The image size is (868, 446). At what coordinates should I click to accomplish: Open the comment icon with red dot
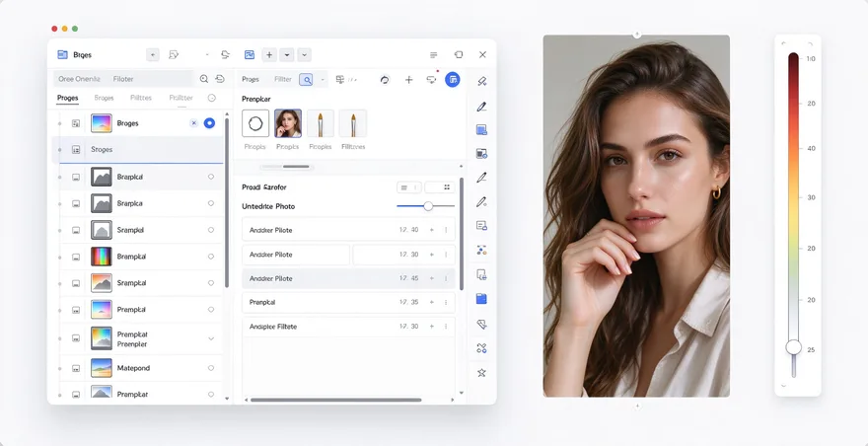tap(432, 79)
